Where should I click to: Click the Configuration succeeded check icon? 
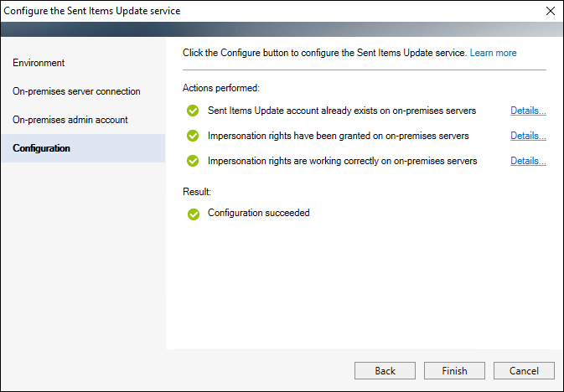[194, 214]
